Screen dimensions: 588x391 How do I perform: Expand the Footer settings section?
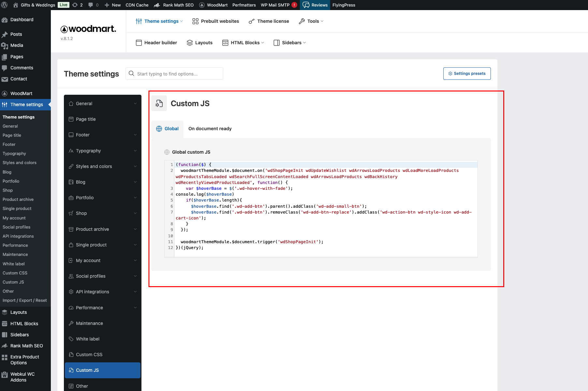click(x=103, y=135)
